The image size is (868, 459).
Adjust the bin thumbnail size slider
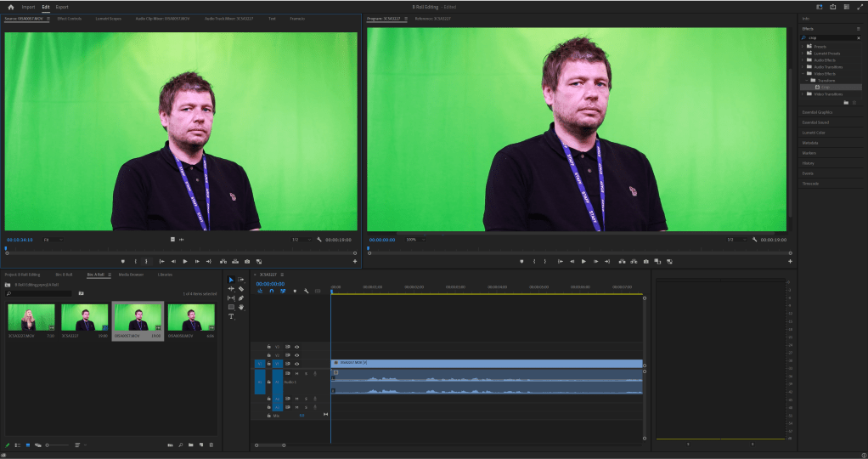click(x=56, y=445)
